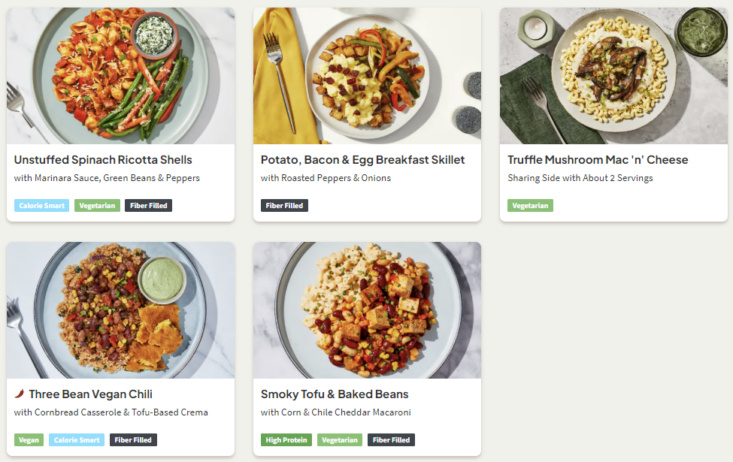
Task: Open the Potato, Bacon & Egg Skillet photo
Action: point(367,76)
